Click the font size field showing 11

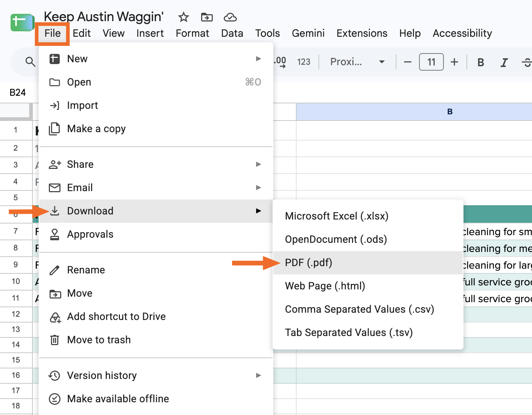pyautogui.click(x=431, y=62)
